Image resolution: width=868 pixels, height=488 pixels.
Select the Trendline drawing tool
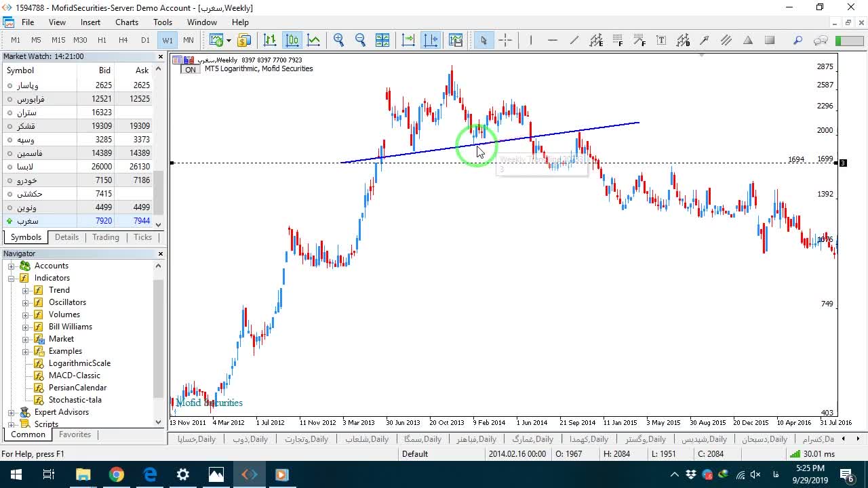[x=574, y=40]
